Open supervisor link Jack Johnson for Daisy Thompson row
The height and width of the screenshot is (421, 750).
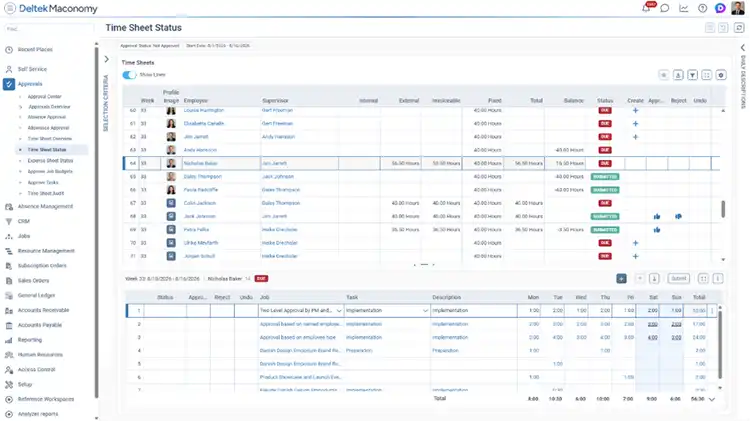[x=278, y=177]
